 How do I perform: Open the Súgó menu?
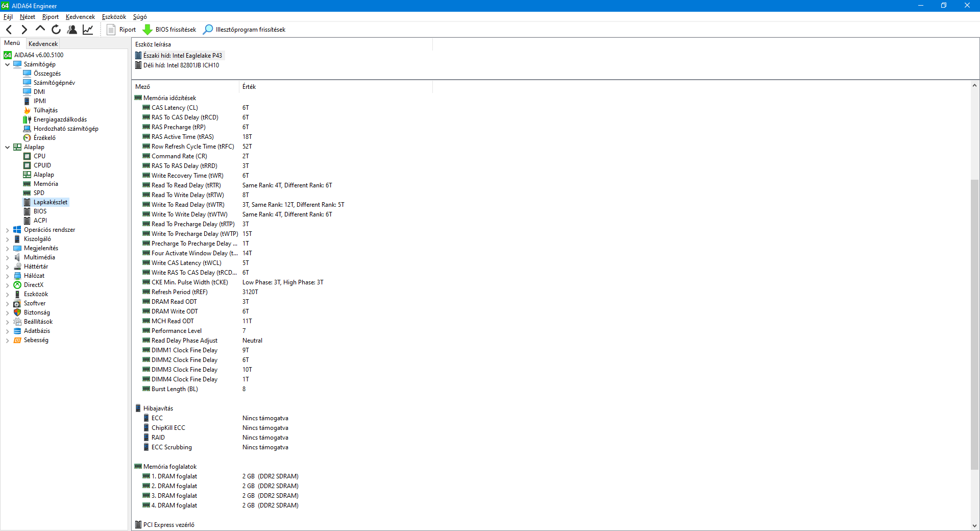140,17
